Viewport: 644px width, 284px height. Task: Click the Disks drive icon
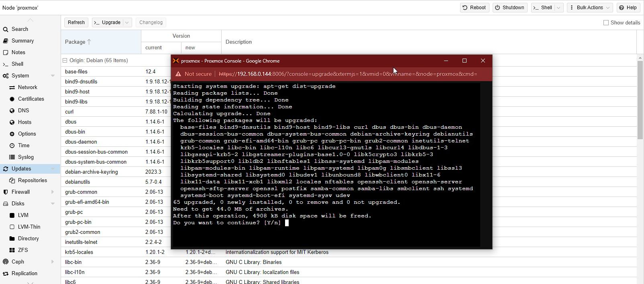coord(6,204)
